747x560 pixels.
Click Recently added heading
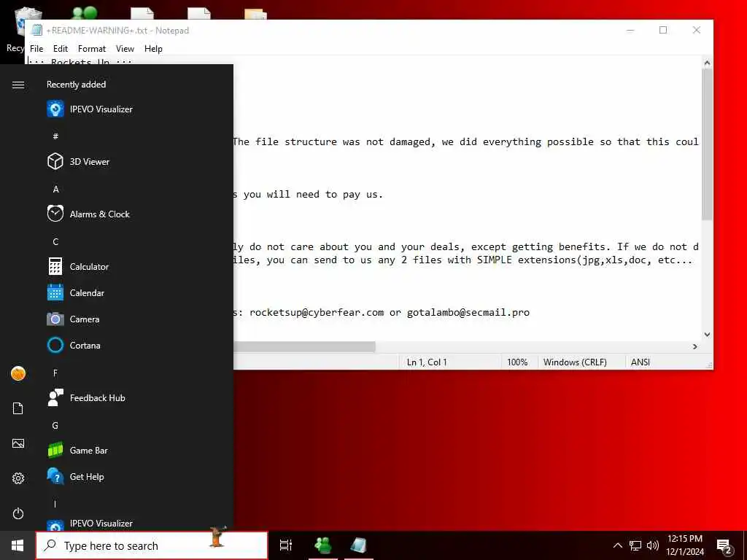(x=76, y=85)
